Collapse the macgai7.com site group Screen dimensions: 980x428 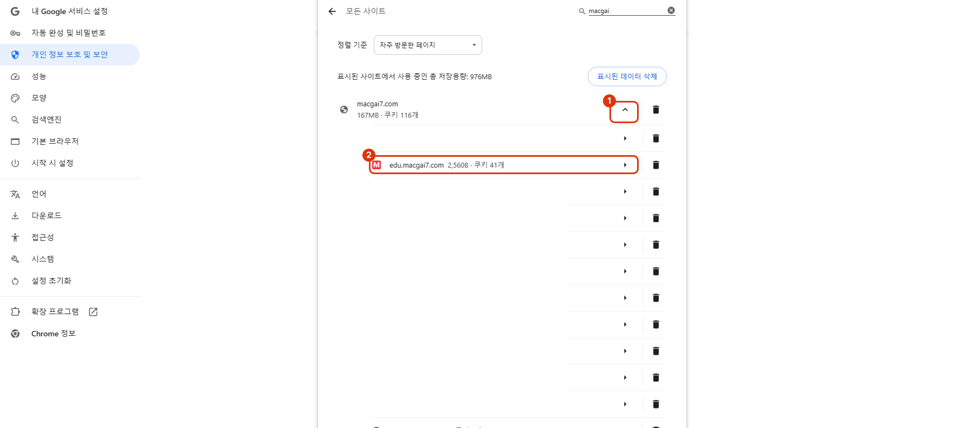(x=625, y=110)
